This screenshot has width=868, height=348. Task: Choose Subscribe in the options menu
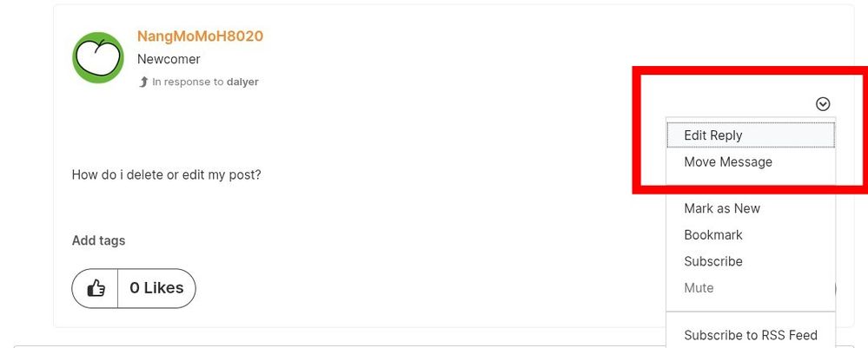[x=712, y=261]
